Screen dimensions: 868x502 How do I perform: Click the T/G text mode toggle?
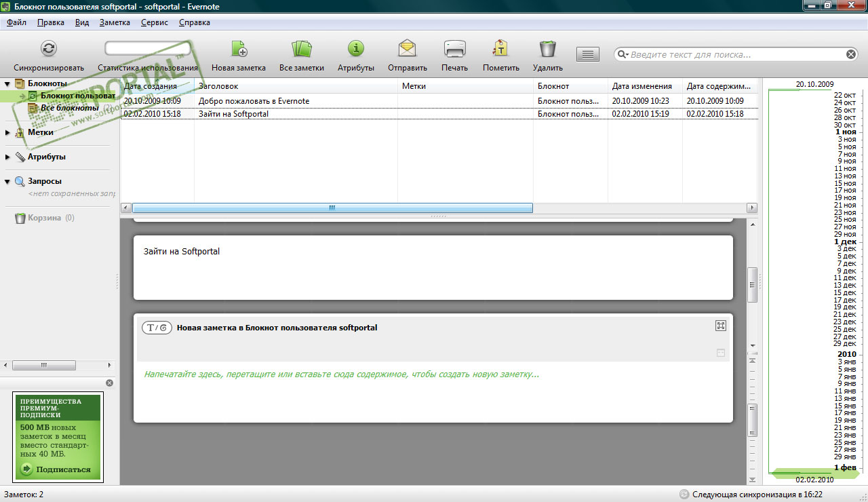pyautogui.click(x=157, y=328)
